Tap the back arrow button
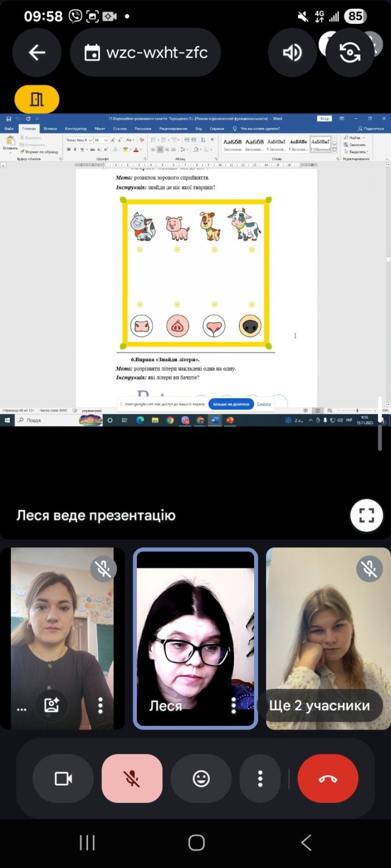This screenshot has height=868, width=391. (37, 53)
